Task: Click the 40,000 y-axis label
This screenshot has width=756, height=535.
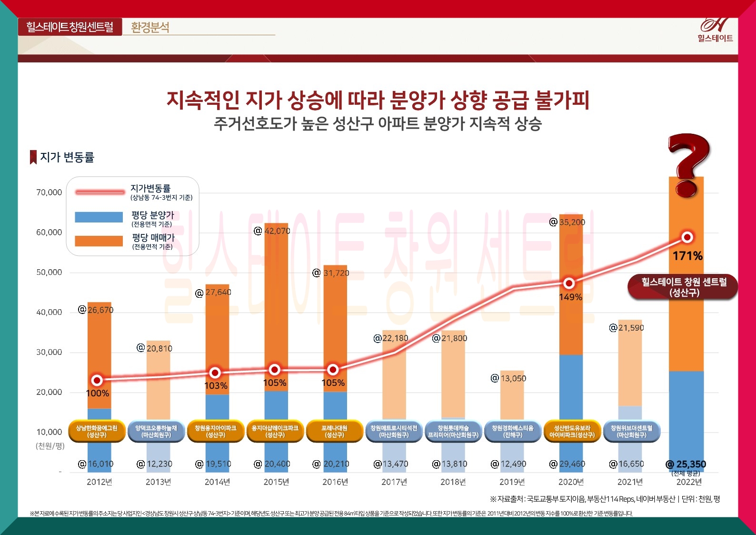Action: click(49, 313)
